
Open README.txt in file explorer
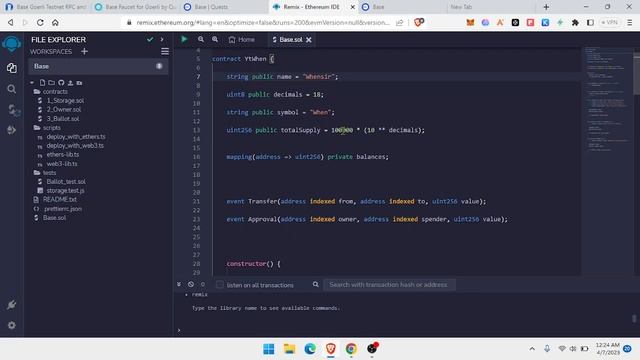coord(60,200)
